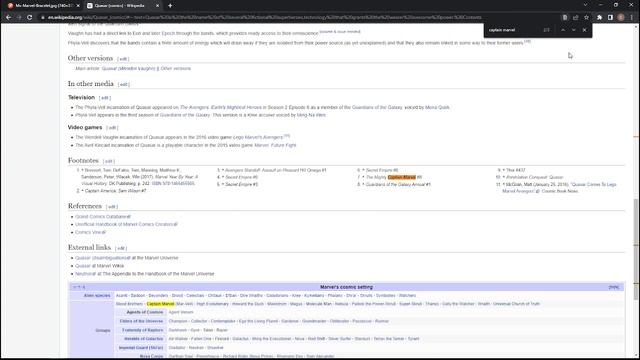Open the Chrome three-dot menu

[632, 18]
